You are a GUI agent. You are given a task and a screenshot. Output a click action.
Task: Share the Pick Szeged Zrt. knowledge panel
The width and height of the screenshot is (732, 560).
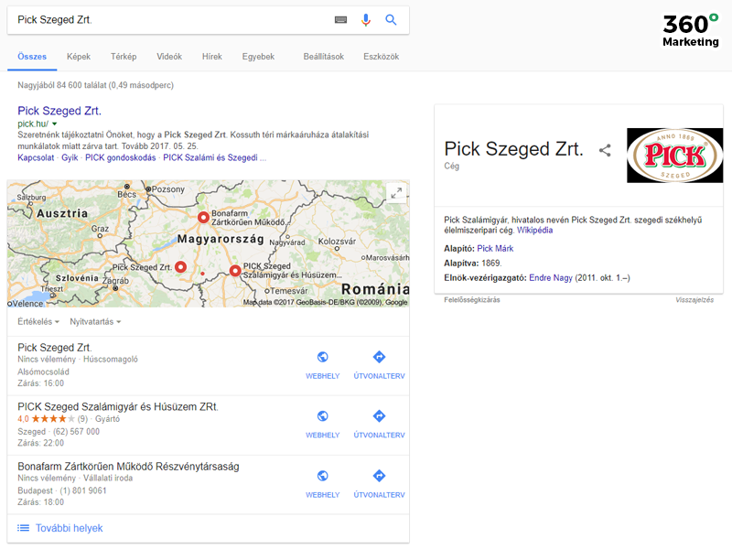(605, 150)
